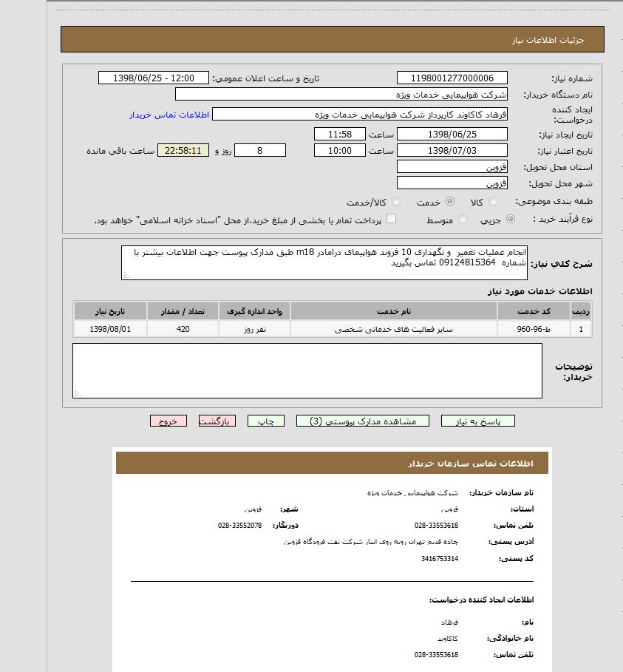Click the بازگشت back button
This screenshot has width=623, height=672.
click(217, 421)
